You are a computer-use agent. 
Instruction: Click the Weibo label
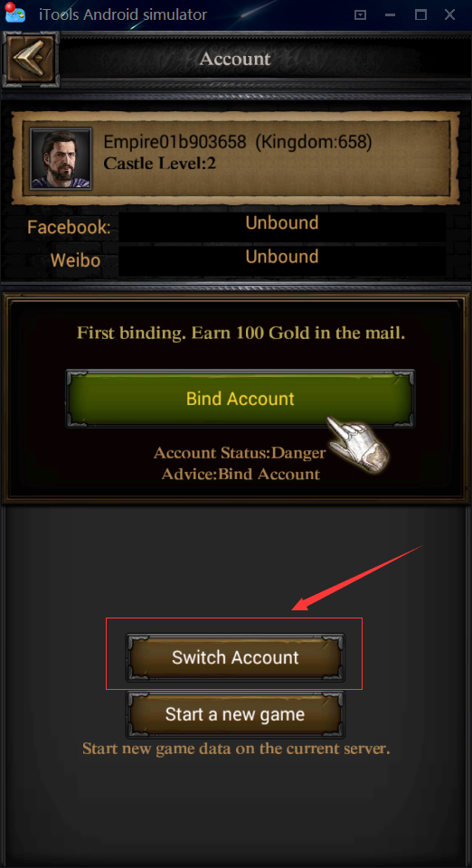pyautogui.click(x=76, y=260)
